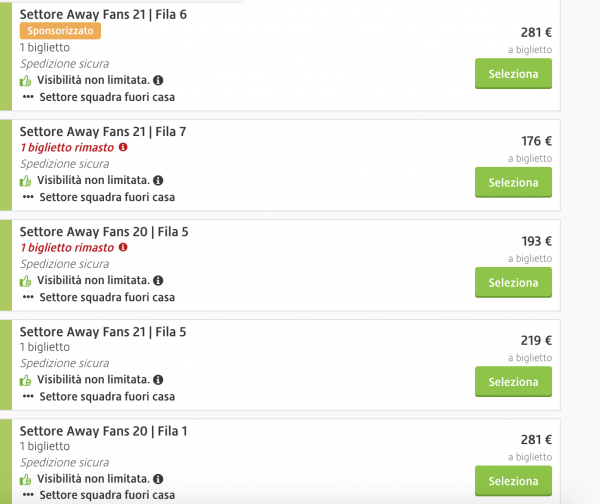The image size is (600, 504).
Task: Hit Seleziona for the 219 € ticket
Action: pos(513,382)
